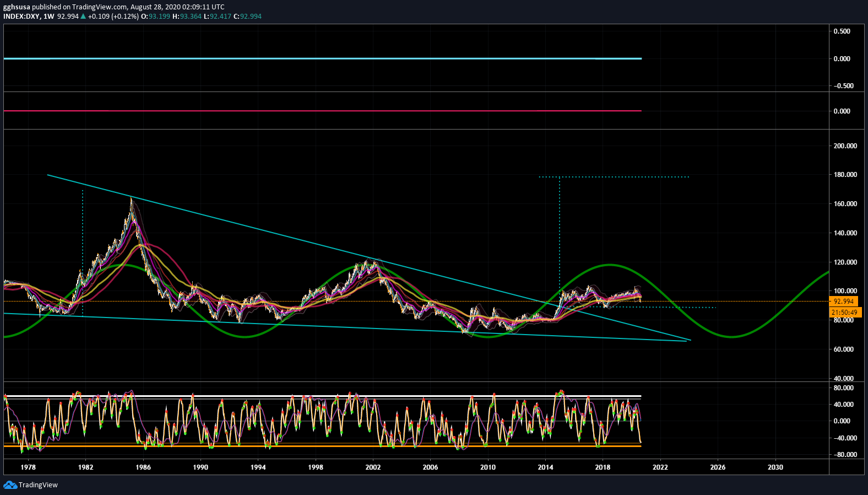
Task: Click the 0.500 top indicator scale label
Action: [842, 31]
